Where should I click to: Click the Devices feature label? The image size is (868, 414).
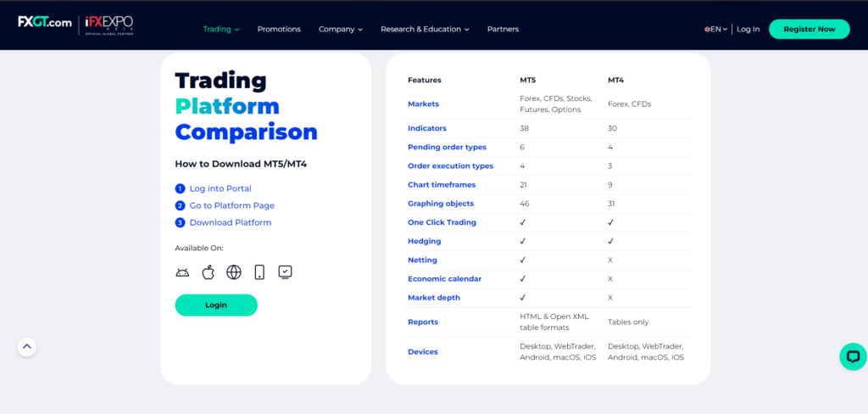pyautogui.click(x=422, y=352)
